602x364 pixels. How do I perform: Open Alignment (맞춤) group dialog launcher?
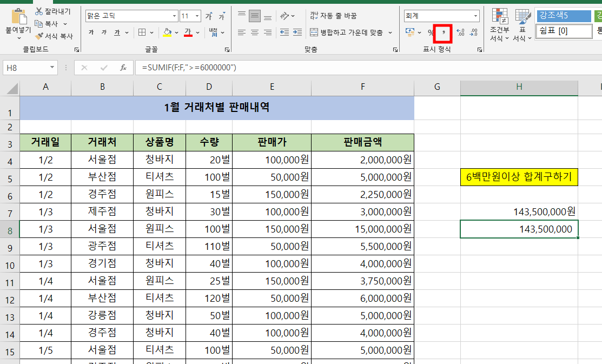tap(395, 50)
